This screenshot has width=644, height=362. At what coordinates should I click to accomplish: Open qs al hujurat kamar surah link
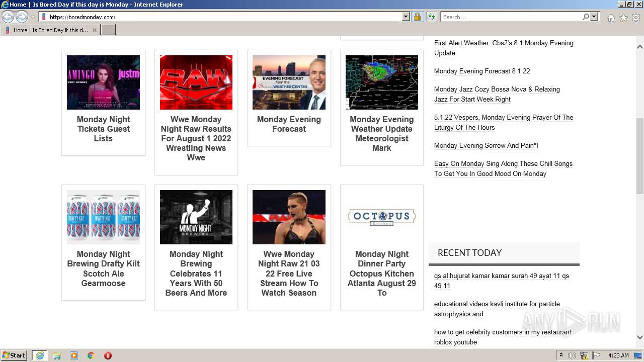click(502, 281)
